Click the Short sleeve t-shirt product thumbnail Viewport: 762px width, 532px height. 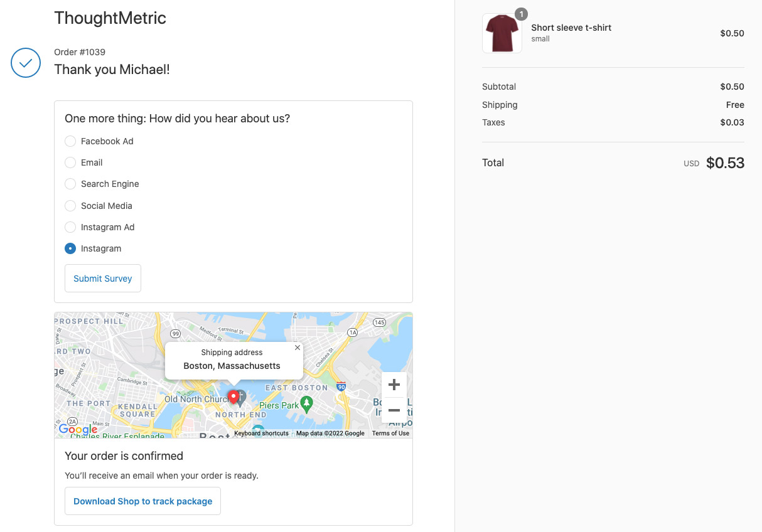point(502,33)
